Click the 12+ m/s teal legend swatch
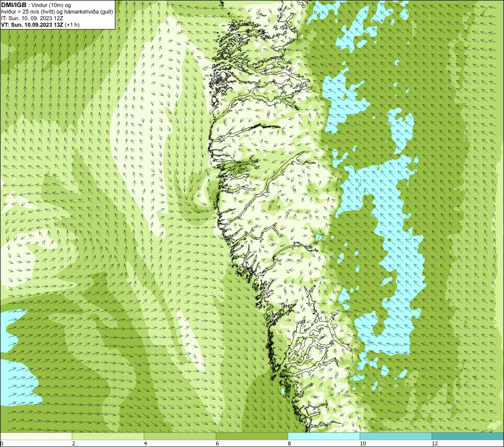504x447 pixels. point(468,436)
